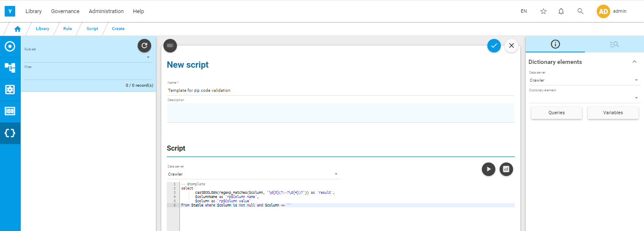This screenshot has width=644, height=231.
Task: Click the Queries button
Action: pos(557,113)
